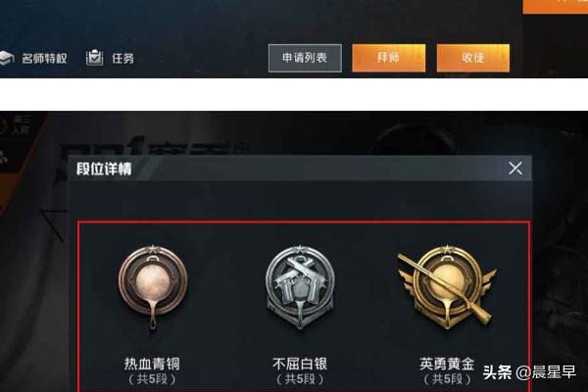
Task: Click 共5段 text under 热血青铜
Action: pyautogui.click(x=152, y=379)
